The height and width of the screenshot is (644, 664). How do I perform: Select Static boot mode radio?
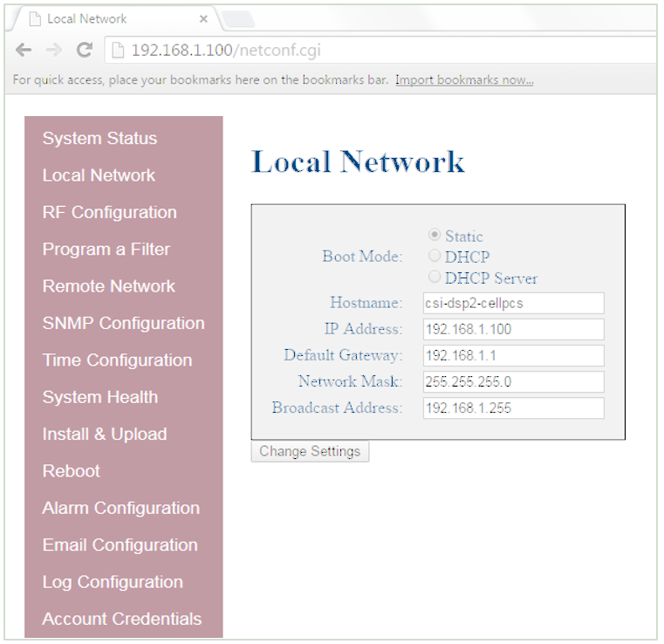[434, 234]
